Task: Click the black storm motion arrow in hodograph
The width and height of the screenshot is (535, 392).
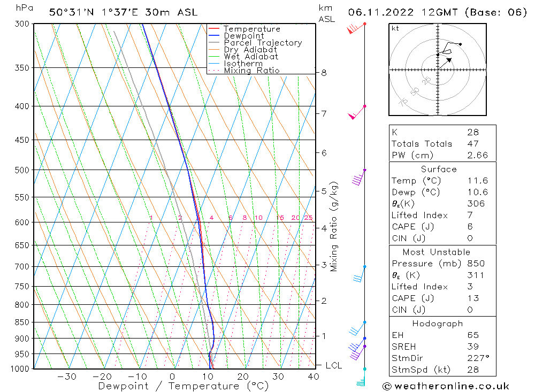Action: [448, 60]
